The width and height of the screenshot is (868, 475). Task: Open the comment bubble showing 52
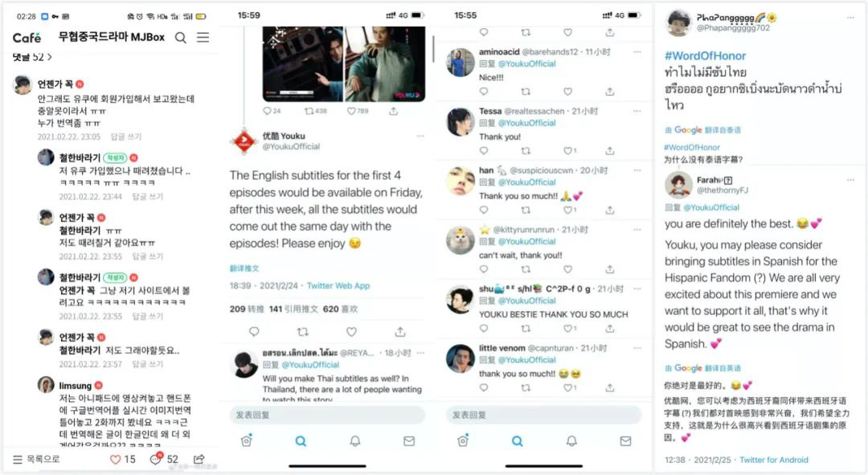click(156, 459)
